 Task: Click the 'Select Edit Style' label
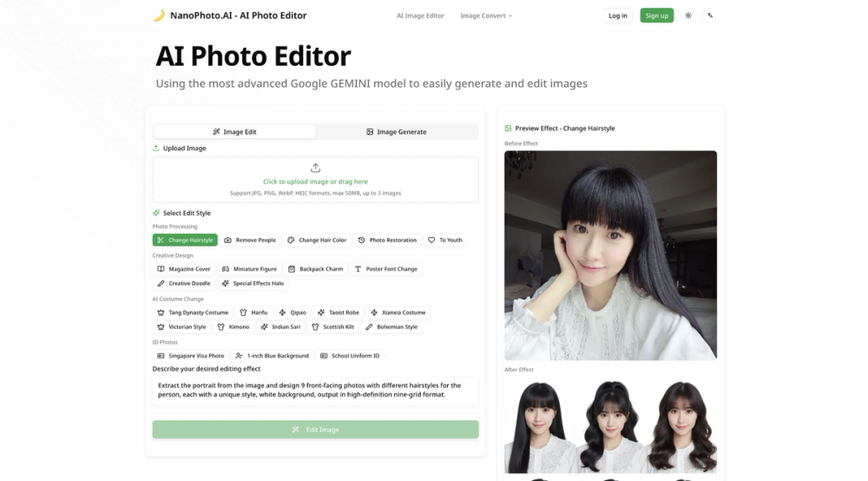[187, 213]
